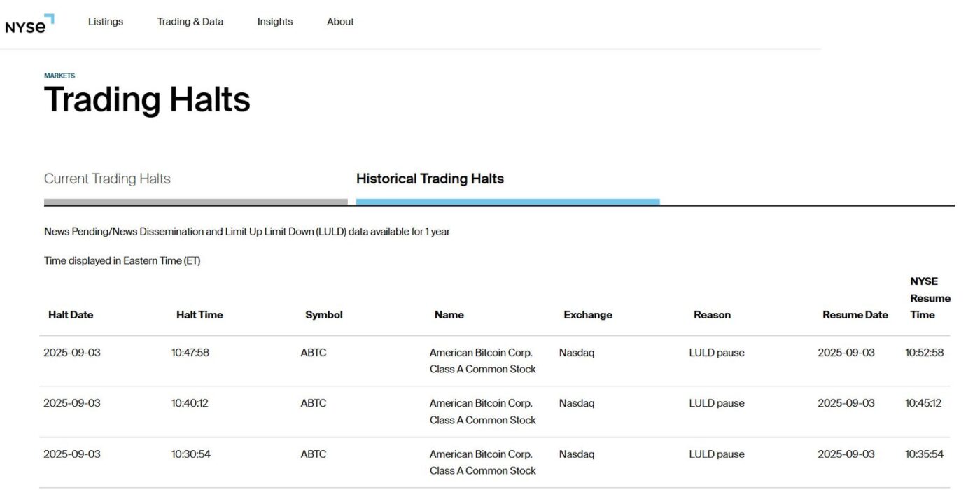Click American Bitcoin Corp. name in 10:40:12 row
The width and height of the screenshot is (980, 490).
[x=483, y=412]
